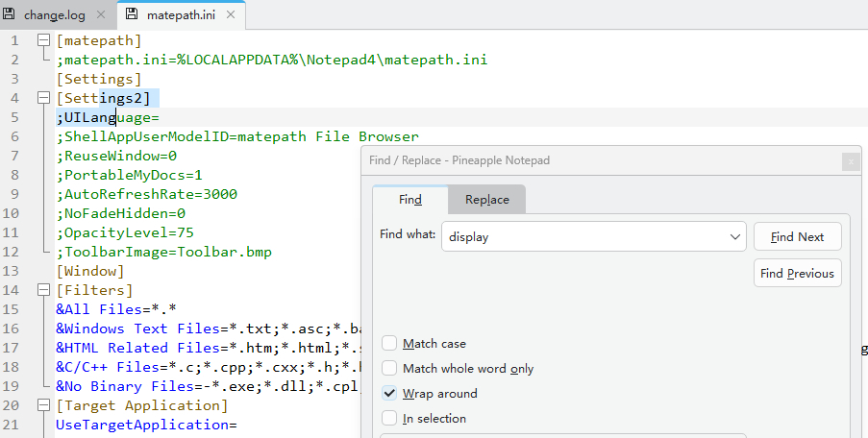Switch to the change.log document tab
The image size is (868, 438).
(54, 15)
